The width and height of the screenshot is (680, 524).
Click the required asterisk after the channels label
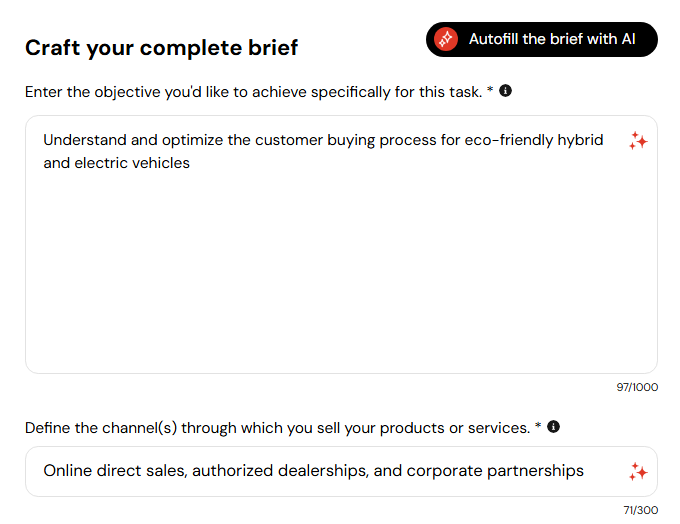[x=538, y=426]
